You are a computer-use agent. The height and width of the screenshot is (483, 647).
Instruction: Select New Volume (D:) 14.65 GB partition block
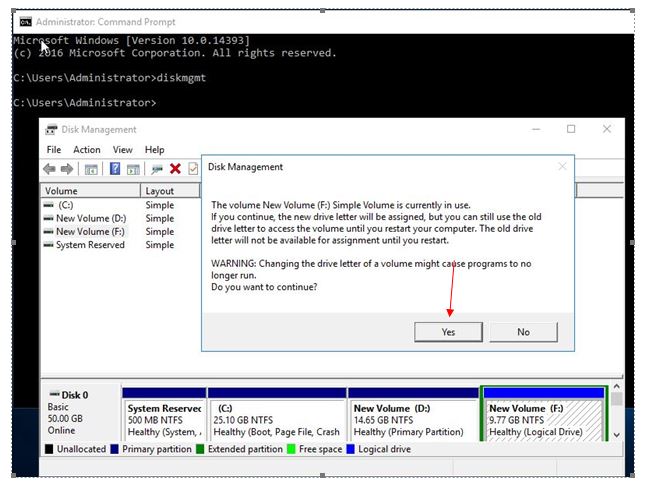click(x=413, y=414)
